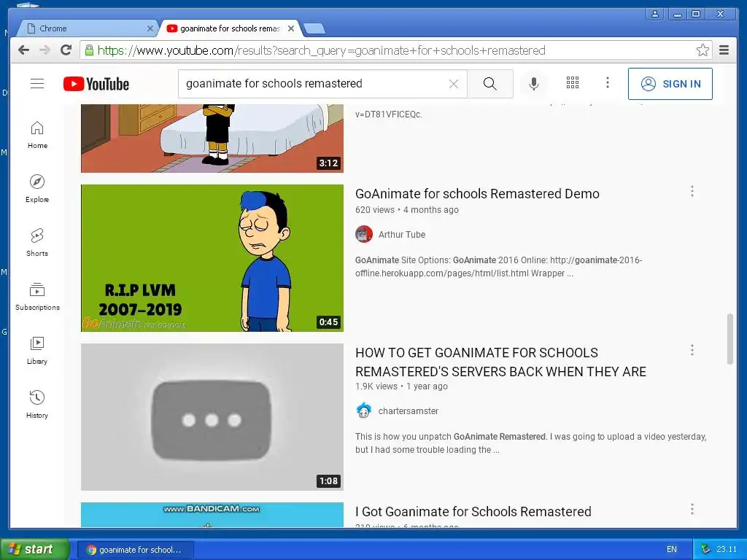Image resolution: width=747 pixels, height=560 pixels.
Task: Click the 1.9K views 1 year ago text
Action: coord(402,386)
